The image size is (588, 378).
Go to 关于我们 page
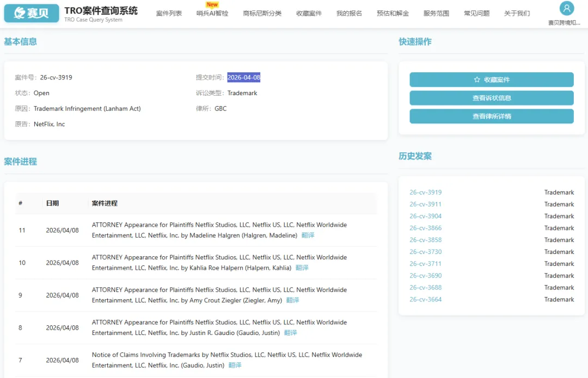pos(517,14)
